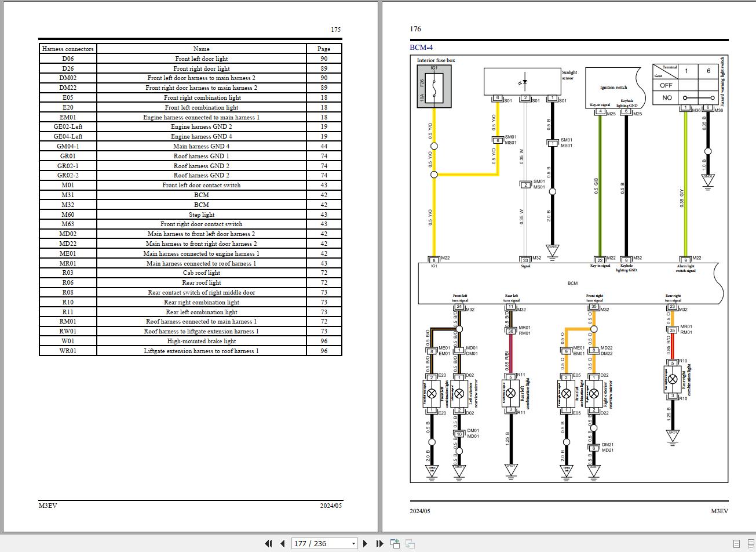Select 'Rear contact switch of right middle door'
Screen dimensions: 756x552
[x=201, y=292]
